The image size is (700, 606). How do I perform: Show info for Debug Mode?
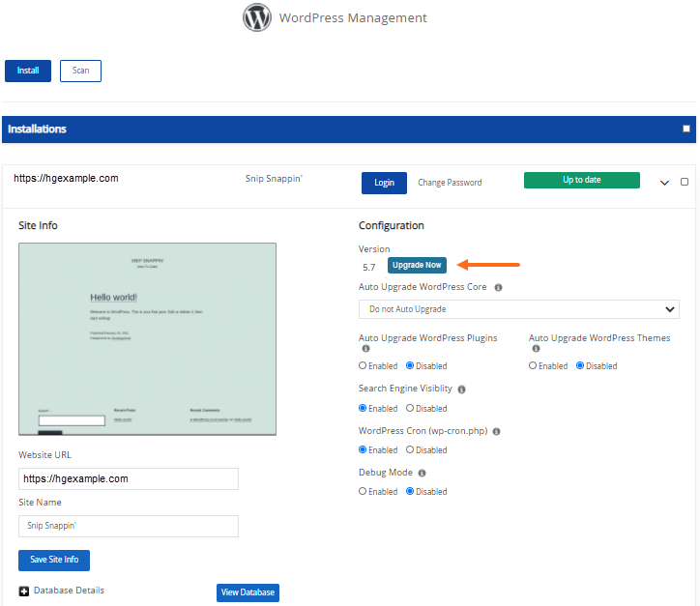(422, 473)
